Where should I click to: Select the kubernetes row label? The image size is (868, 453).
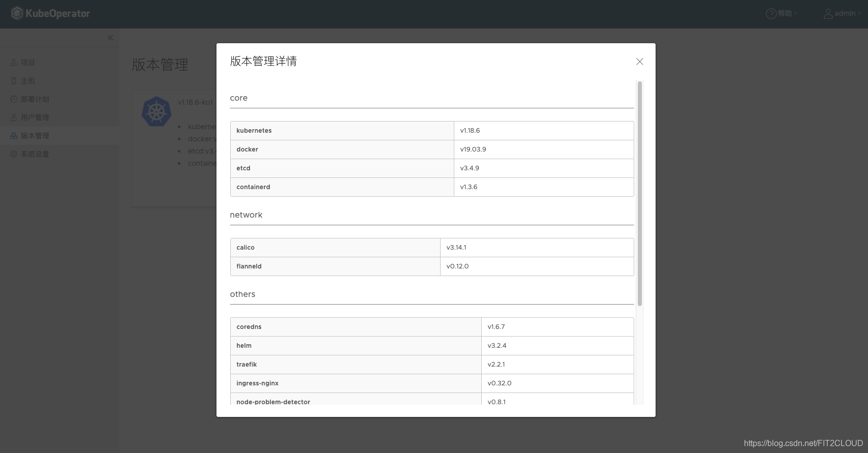point(254,131)
